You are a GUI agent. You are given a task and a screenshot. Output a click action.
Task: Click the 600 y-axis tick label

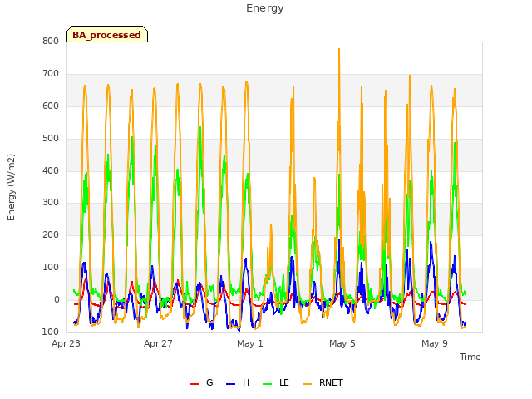51,106
